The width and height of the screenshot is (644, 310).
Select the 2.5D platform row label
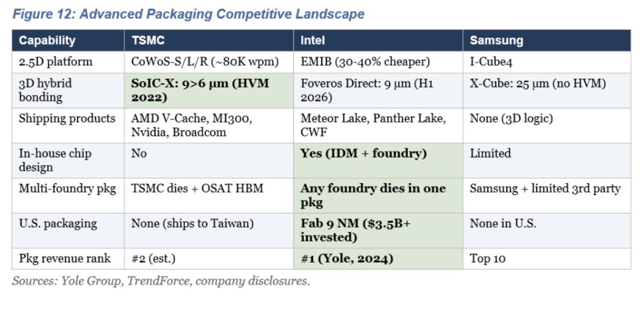pyautogui.click(x=55, y=62)
